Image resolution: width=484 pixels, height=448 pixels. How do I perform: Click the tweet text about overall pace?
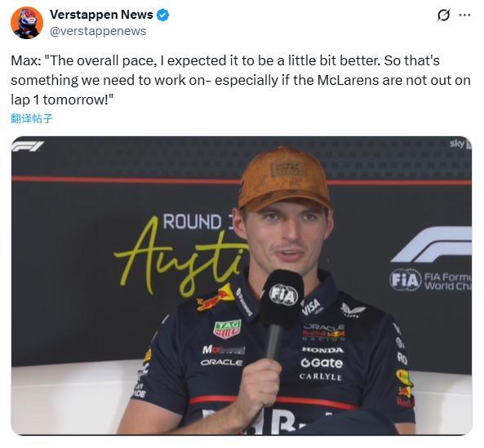[x=241, y=80]
